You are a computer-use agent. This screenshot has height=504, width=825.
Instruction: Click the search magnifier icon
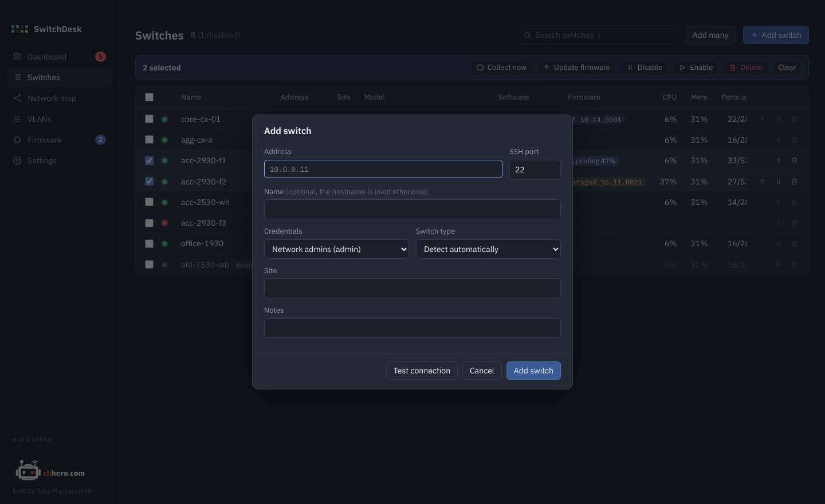527,36
